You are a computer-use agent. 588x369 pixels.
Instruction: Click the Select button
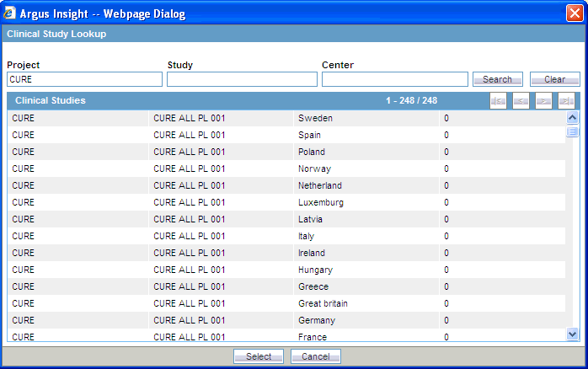[x=259, y=356]
